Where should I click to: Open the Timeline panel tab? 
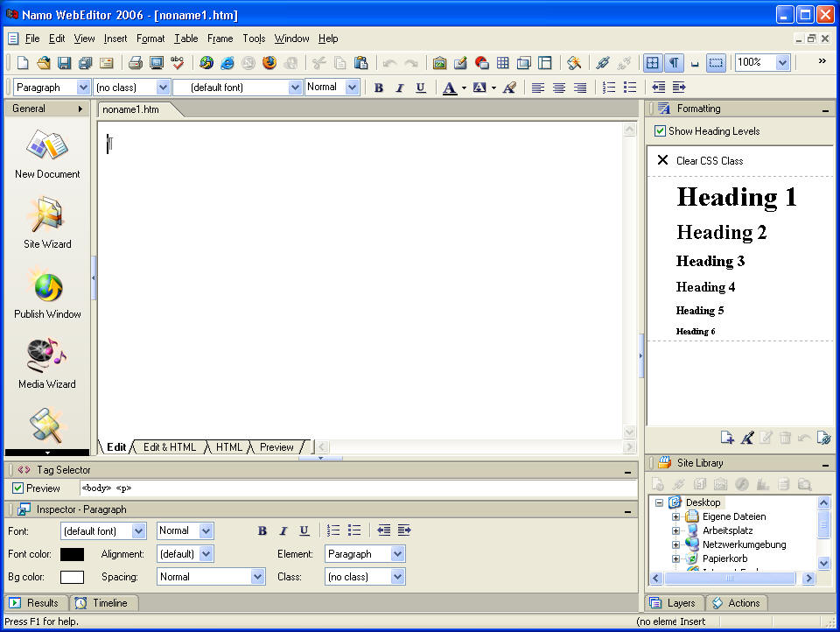coord(103,603)
